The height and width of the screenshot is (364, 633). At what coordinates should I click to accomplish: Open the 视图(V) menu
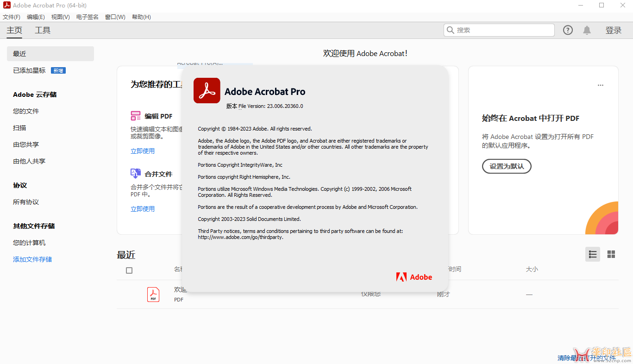(60, 17)
